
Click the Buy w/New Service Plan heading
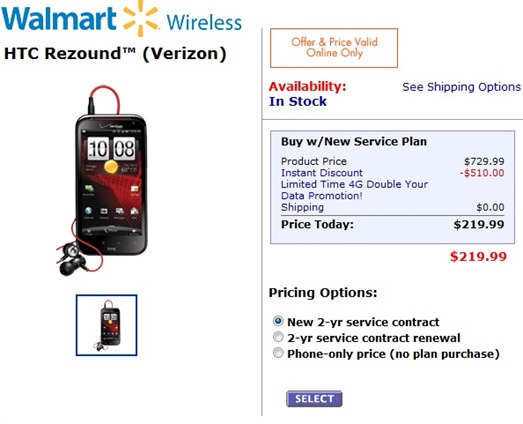354,141
